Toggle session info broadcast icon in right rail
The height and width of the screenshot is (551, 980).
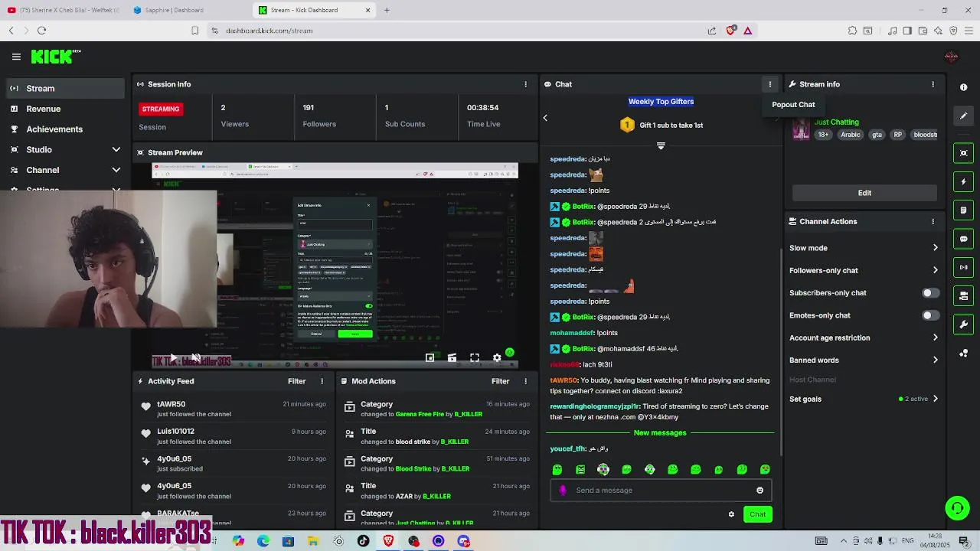click(x=964, y=267)
